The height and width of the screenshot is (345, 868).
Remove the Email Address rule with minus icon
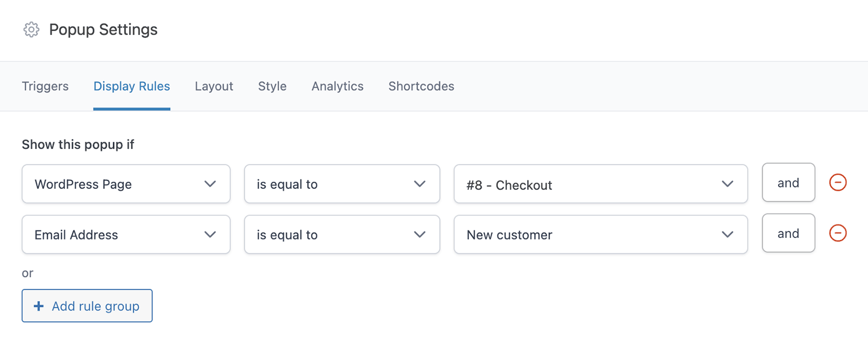point(838,233)
